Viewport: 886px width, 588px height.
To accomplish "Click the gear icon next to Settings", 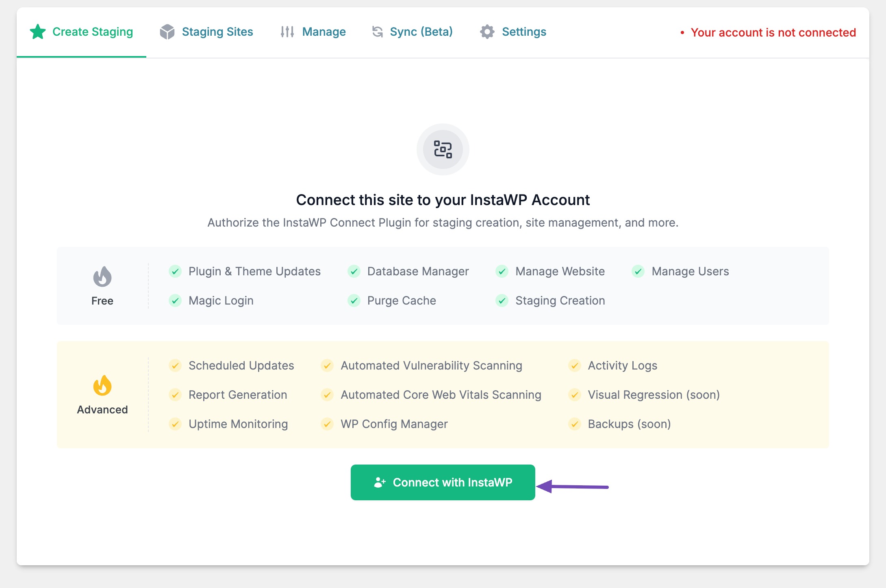I will coord(487,32).
